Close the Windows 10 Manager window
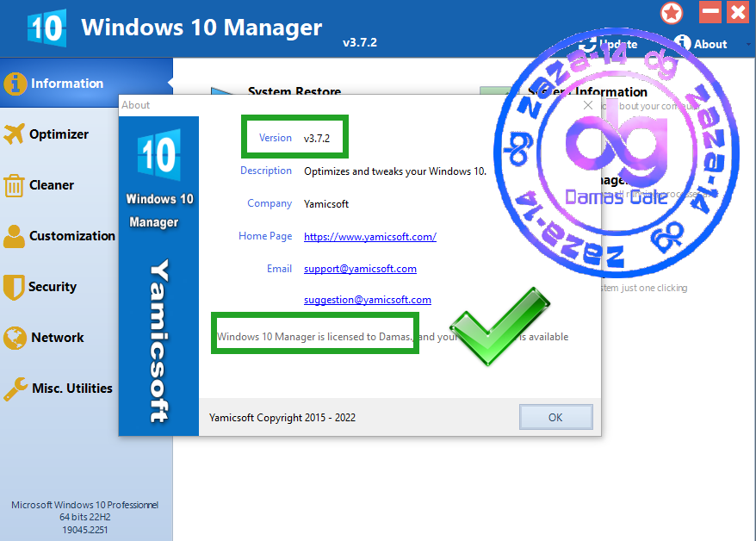 738,12
